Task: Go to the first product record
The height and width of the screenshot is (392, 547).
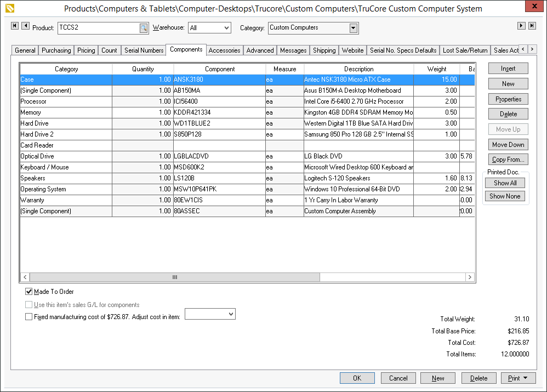Action: [x=14, y=26]
